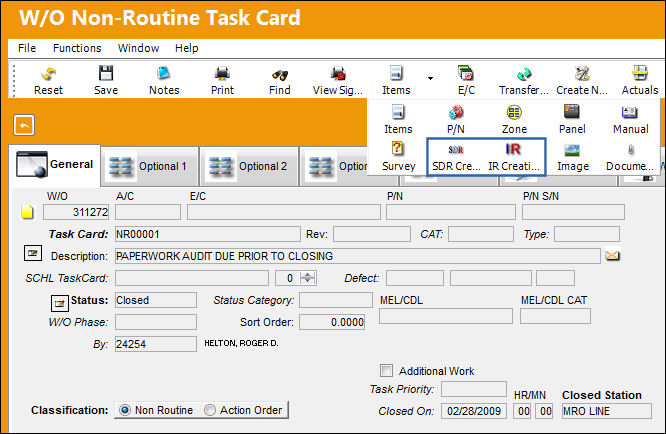Click the Find binoculars icon
Image resolution: width=666 pixels, height=434 pixels.
[x=279, y=75]
